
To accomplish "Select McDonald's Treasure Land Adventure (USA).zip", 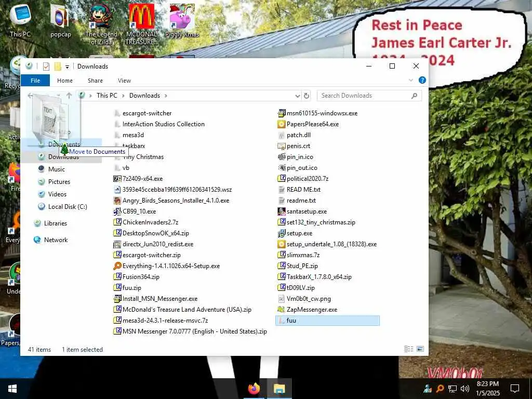I will pos(182,310).
